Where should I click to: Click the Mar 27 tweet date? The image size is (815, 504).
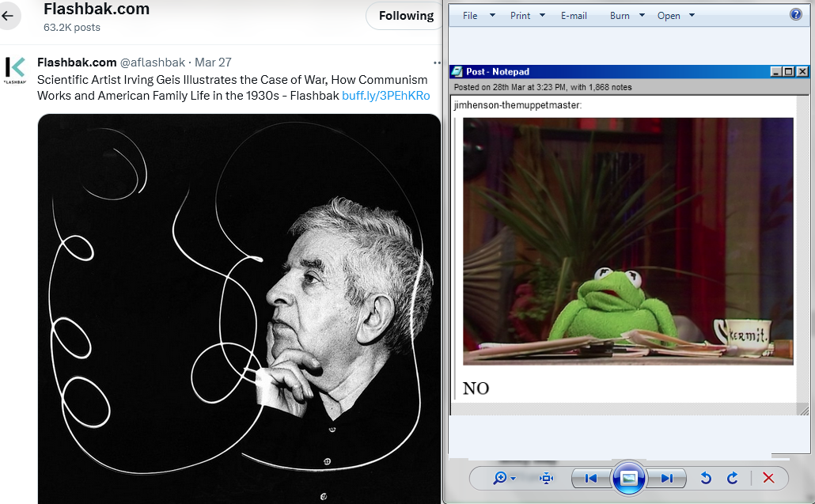(213, 63)
